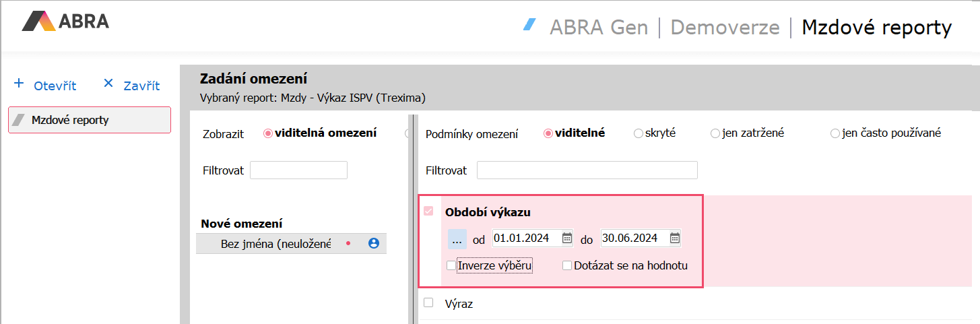The width and height of the screenshot is (980, 324).
Task: Click the ABRA logo
Action: pyautogui.click(x=65, y=21)
